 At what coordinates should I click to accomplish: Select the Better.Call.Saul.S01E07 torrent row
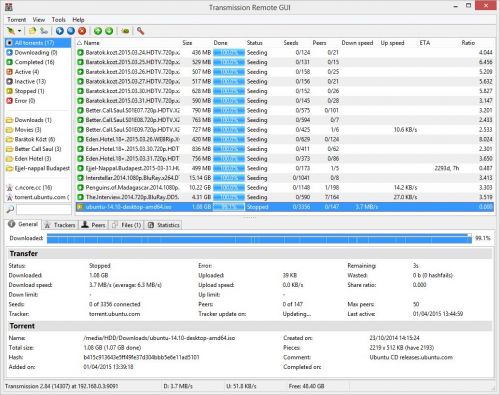click(285, 110)
